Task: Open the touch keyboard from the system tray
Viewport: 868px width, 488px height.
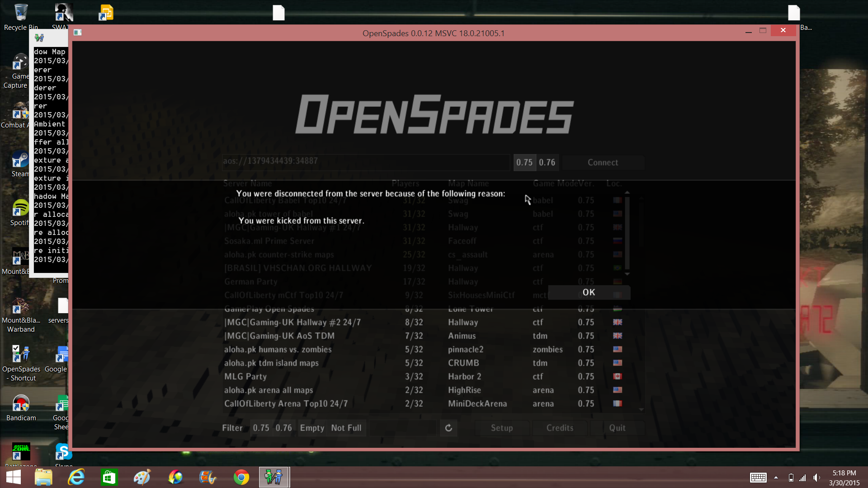Action: click(758, 478)
